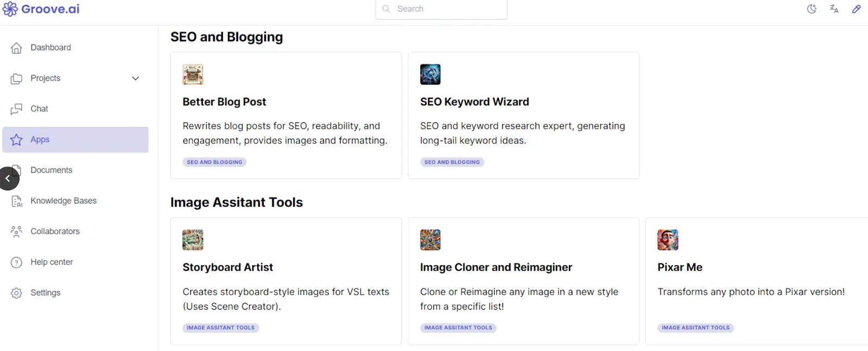Click the 'Image Assitant Tools' section heading
Viewport: 868px width, 351px height.
coord(237,202)
